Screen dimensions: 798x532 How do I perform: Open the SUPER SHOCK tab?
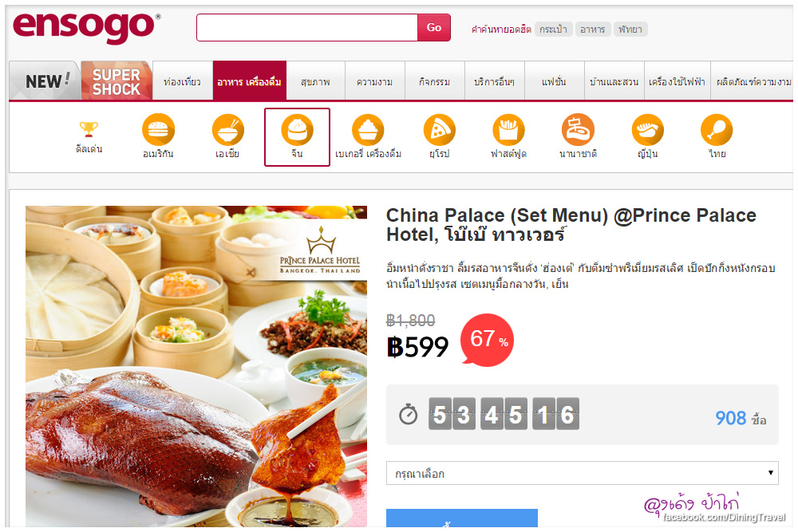(x=117, y=81)
